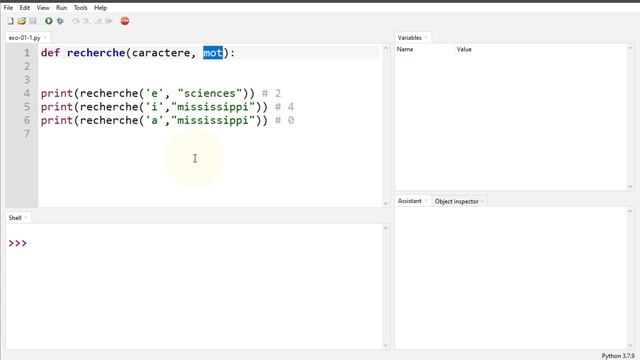The width and height of the screenshot is (640, 360).
Task: Click the Step into debug icon
Action: [87, 21]
